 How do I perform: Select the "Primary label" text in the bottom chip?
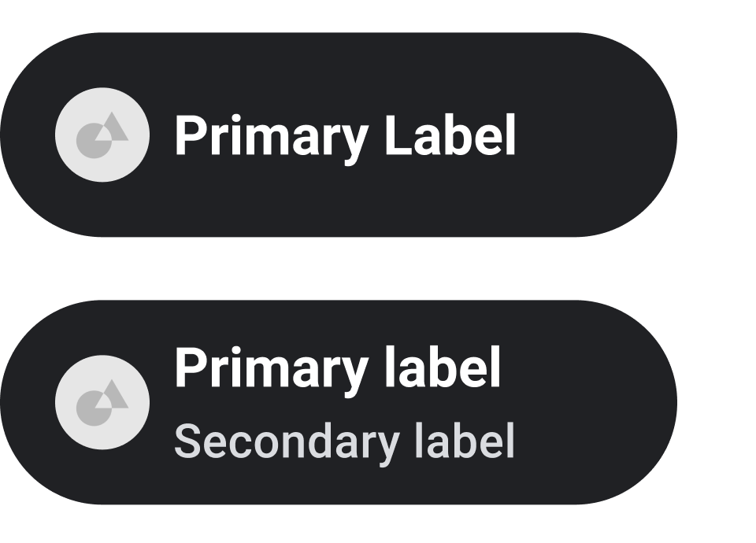click(x=337, y=368)
